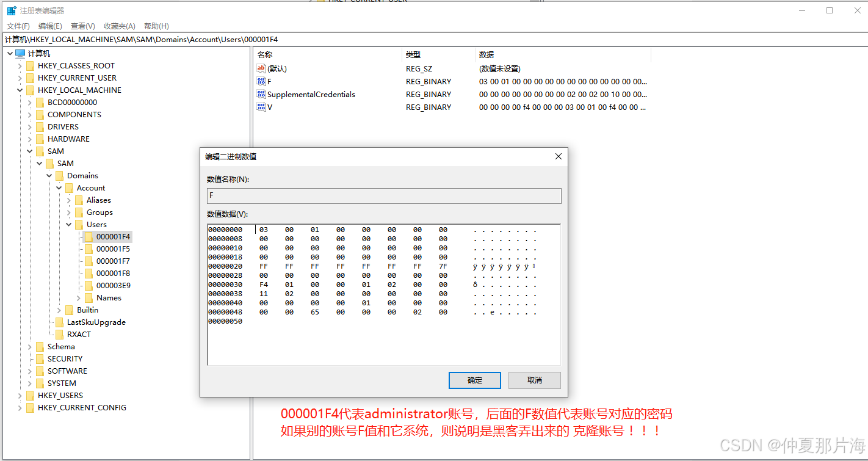The width and height of the screenshot is (868, 461).
Task: Click the 数值名称 field containing F
Action: coord(384,195)
